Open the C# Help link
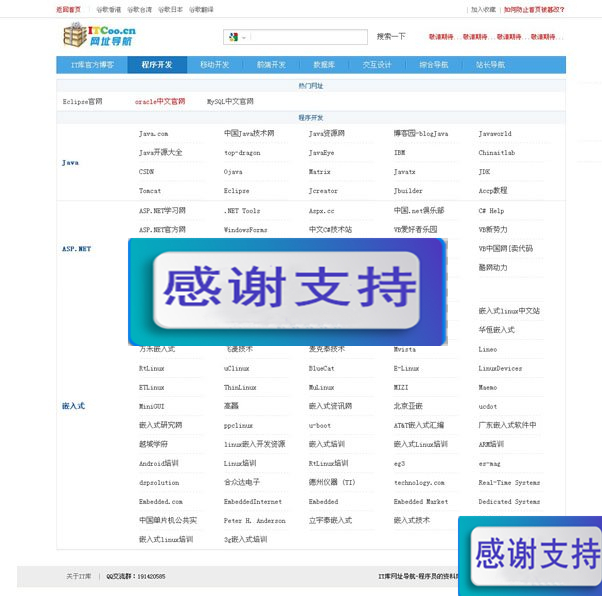The image size is (602, 596). [x=491, y=211]
